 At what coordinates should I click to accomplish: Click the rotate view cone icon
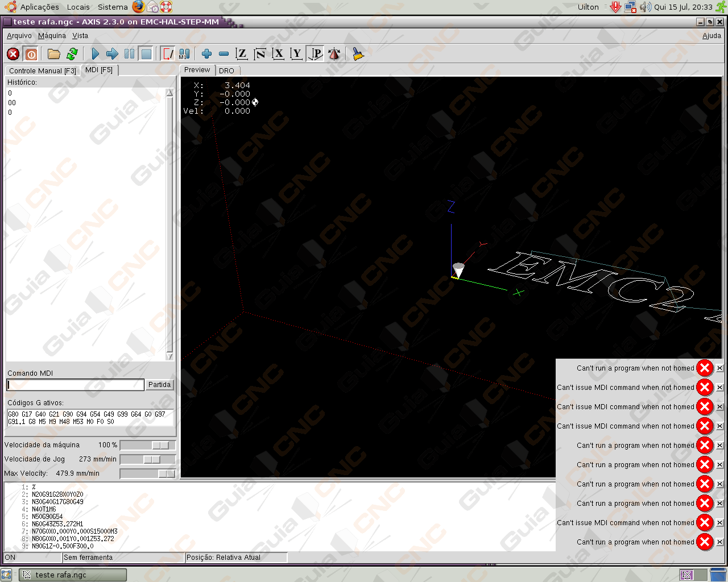[x=334, y=54]
